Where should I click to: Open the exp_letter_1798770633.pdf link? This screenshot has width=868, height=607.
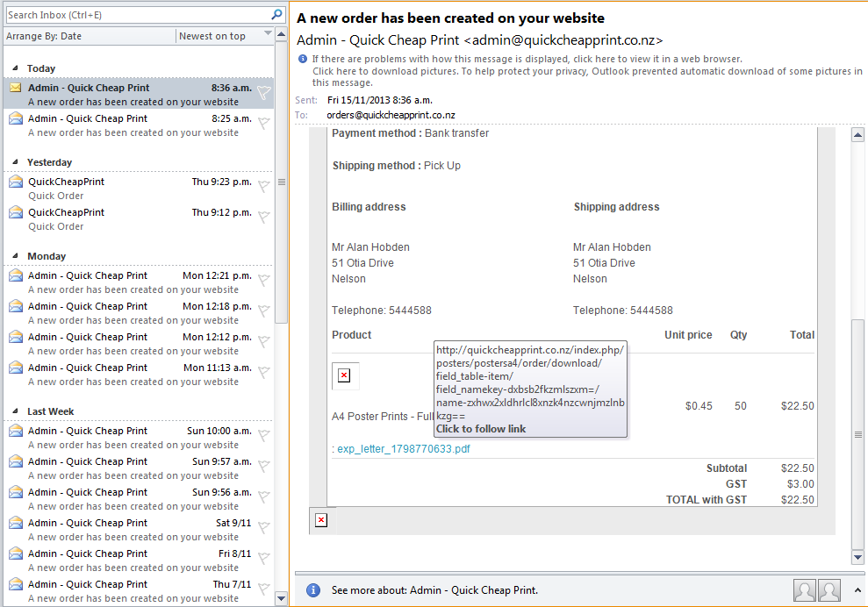[404, 449]
